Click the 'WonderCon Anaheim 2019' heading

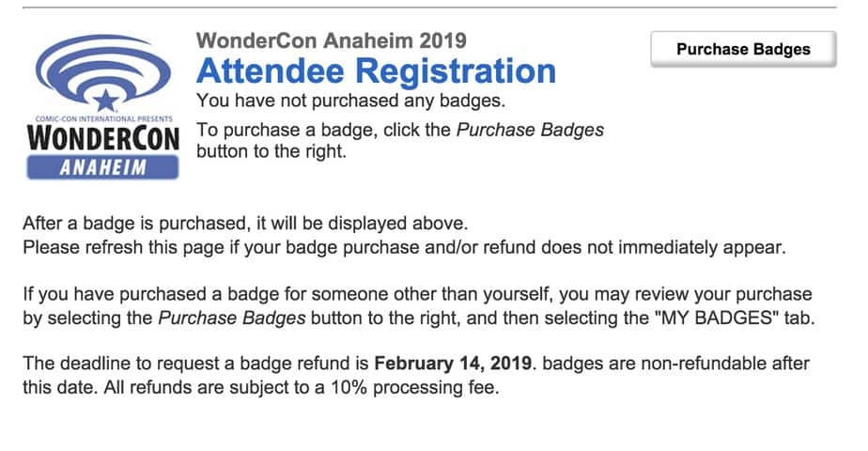tap(331, 40)
